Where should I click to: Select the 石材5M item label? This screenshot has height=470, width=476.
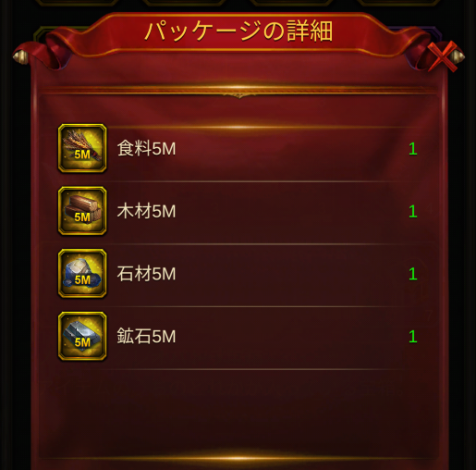146,274
